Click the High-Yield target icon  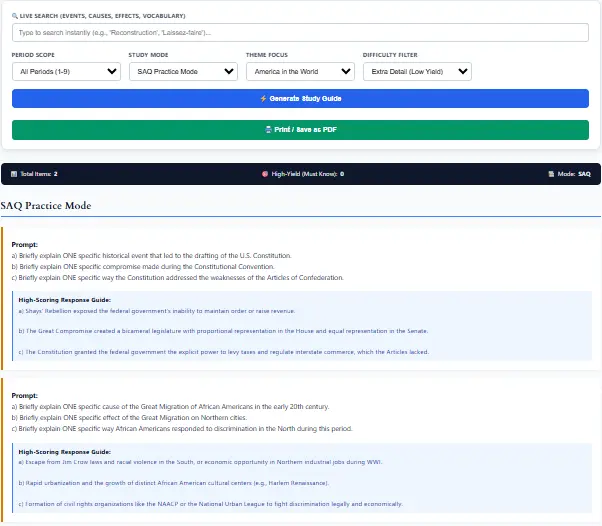[265, 174]
